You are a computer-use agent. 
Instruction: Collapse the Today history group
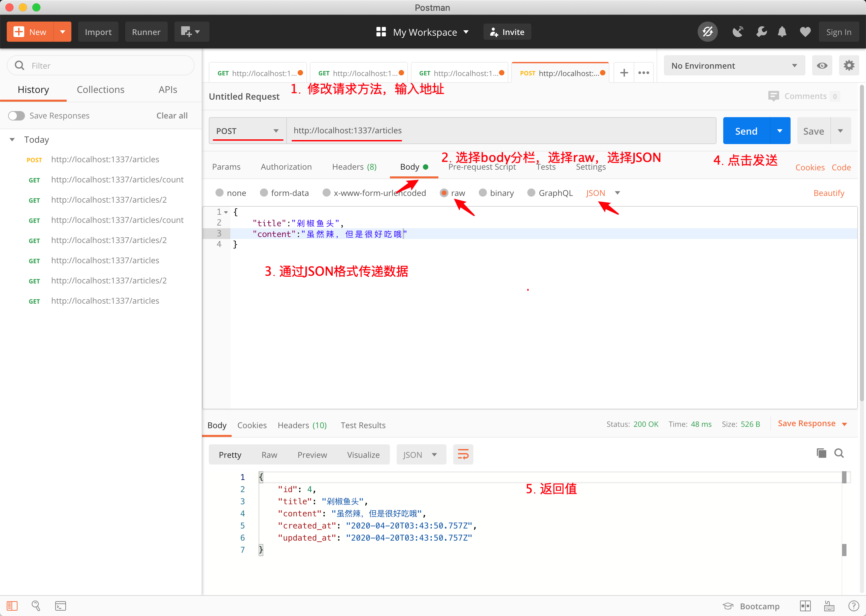click(x=12, y=140)
